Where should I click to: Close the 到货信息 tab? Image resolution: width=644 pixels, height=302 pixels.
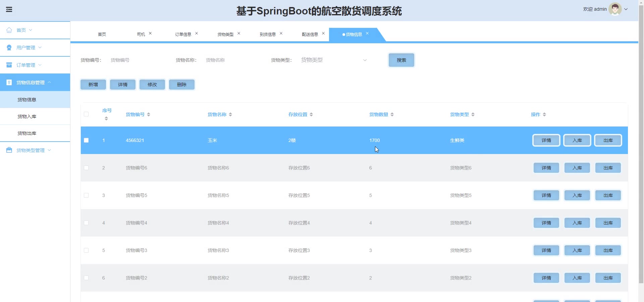coord(281,33)
